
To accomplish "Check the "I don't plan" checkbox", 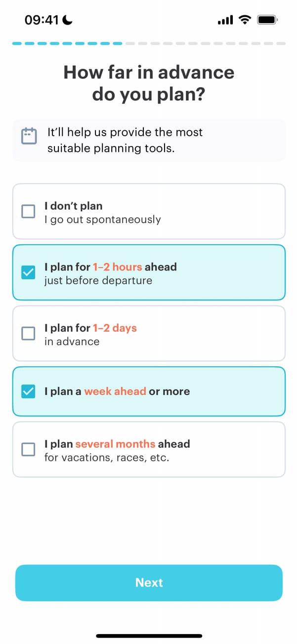I will tap(29, 212).
